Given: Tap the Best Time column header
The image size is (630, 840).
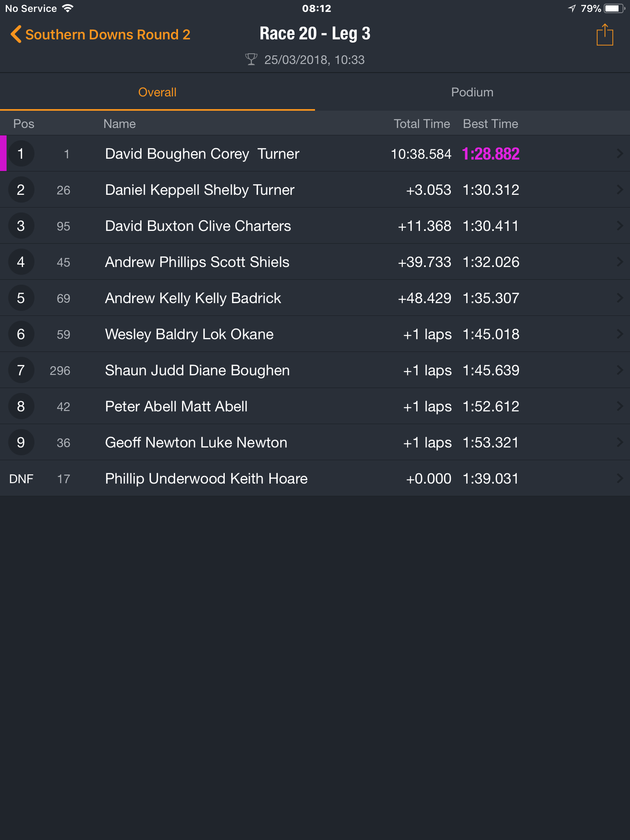Looking at the screenshot, I should (x=491, y=124).
